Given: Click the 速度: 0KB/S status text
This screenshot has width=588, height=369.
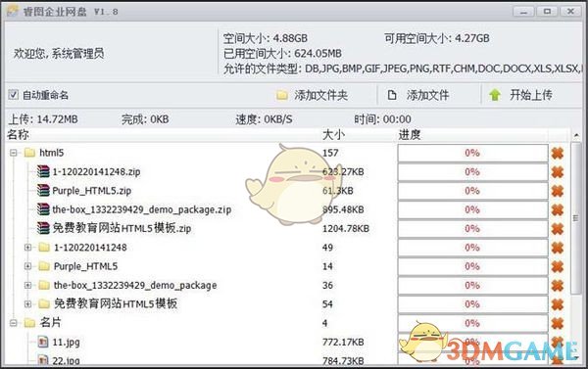Looking at the screenshot, I should pos(264,119).
